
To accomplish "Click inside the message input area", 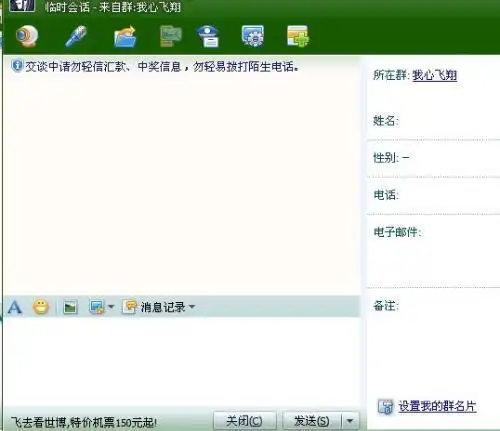I will click(182, 362).
